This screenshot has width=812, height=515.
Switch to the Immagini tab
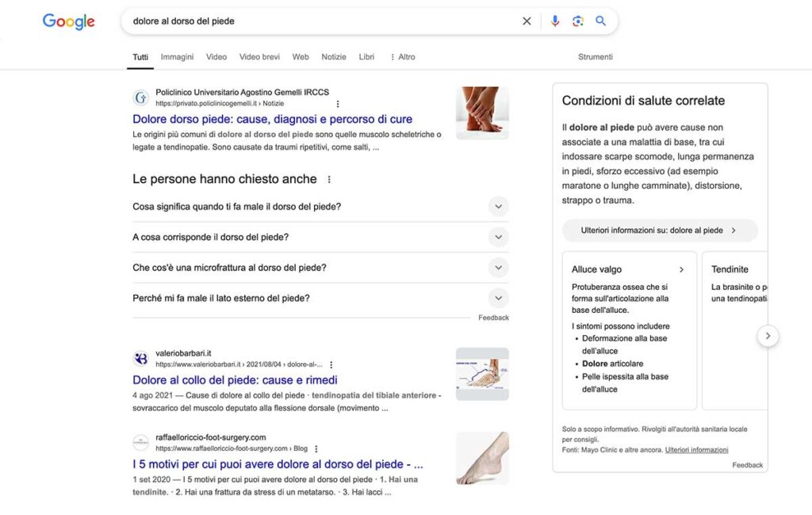177,57
